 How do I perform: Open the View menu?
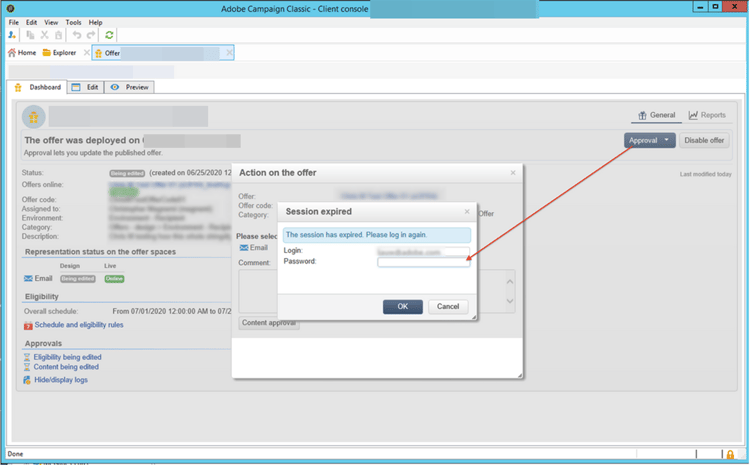51,22
